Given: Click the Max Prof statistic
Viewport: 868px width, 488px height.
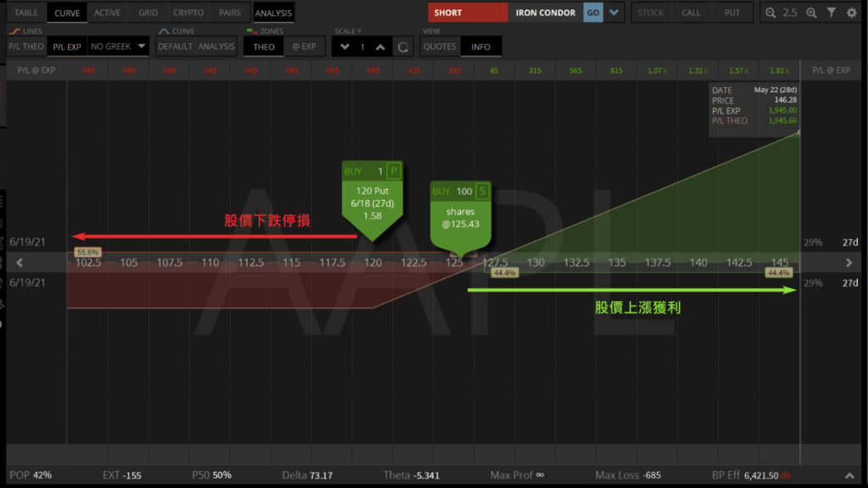Looking at the screenshot, I should 517,475.
